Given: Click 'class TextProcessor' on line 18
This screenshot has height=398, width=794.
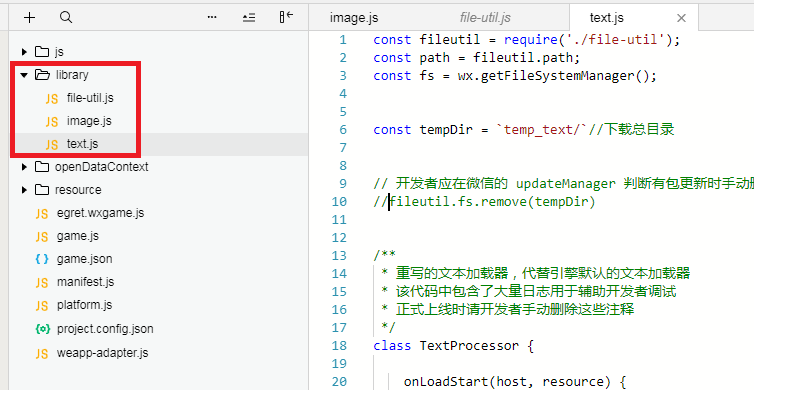Looking at the screenshot, I should coord(446,346).
